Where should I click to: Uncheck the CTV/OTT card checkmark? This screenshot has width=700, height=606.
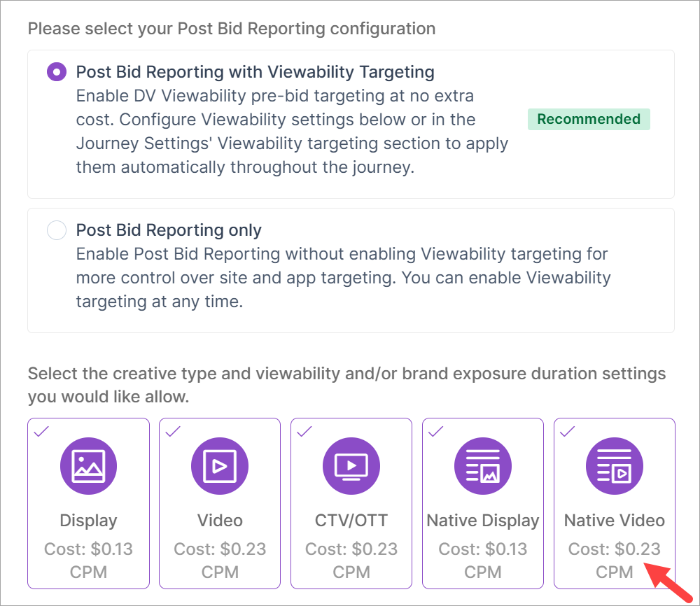pos(304,432)
